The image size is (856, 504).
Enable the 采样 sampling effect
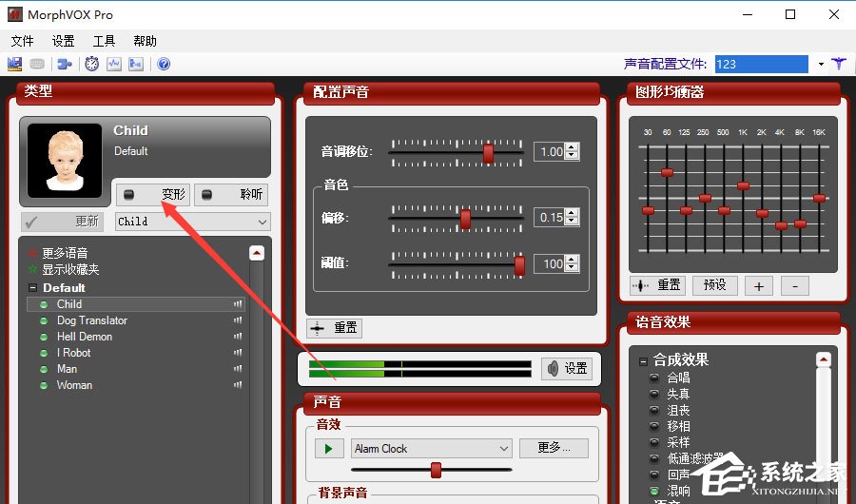(x=654, y=442)
